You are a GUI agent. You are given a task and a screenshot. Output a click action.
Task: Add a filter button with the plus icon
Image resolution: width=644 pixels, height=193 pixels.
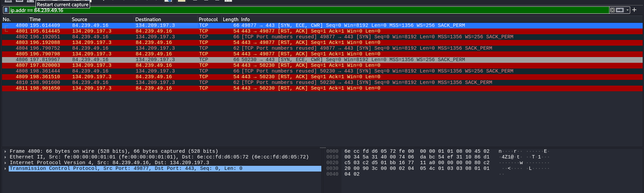pyautogui.click(x=634, y=10)
